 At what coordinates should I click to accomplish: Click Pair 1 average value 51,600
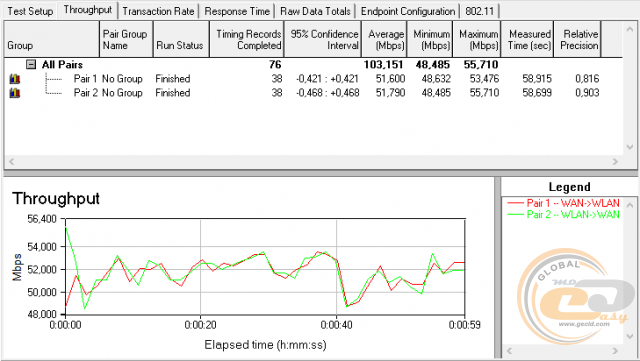coord(391,79)
